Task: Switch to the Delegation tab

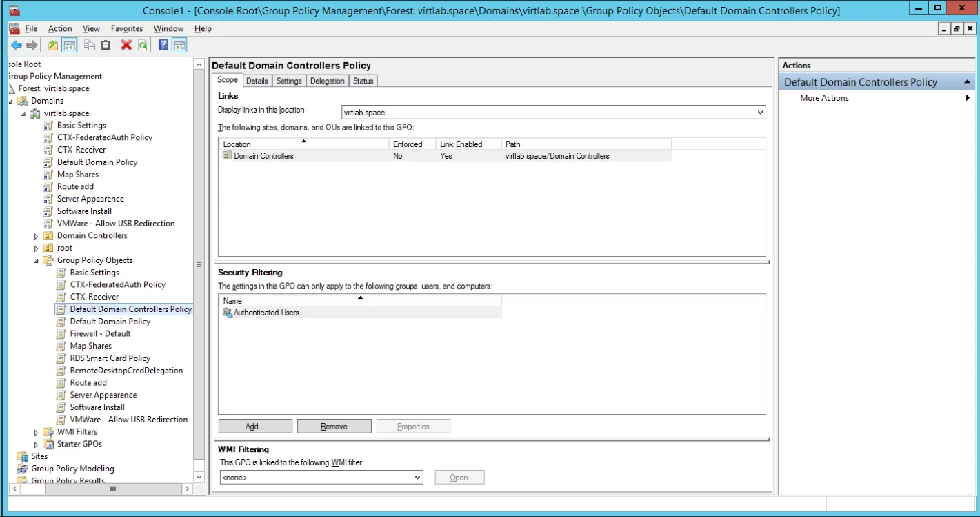Action: tap(327, 81)
